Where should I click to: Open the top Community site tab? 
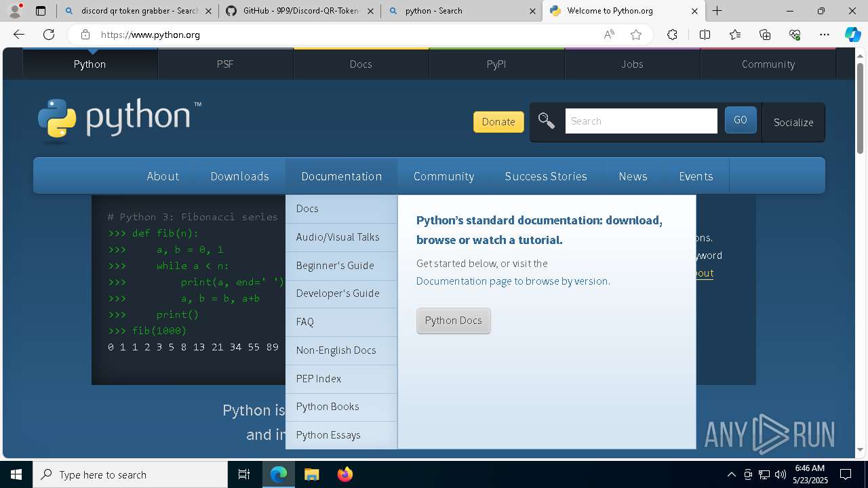tap(768, 64)
